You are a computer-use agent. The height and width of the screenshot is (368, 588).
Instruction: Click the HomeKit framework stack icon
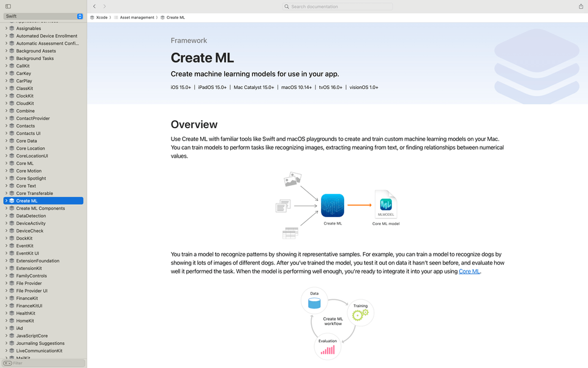point(12,321)
